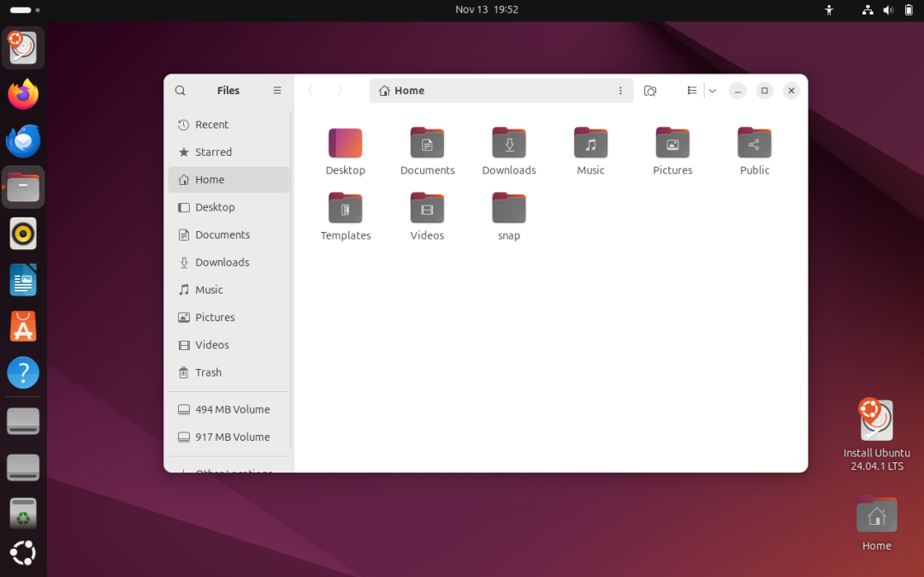This screenshot has height=577, width=924.
Task: Open the hamburger menu in Files
Action: click(277, 90)
